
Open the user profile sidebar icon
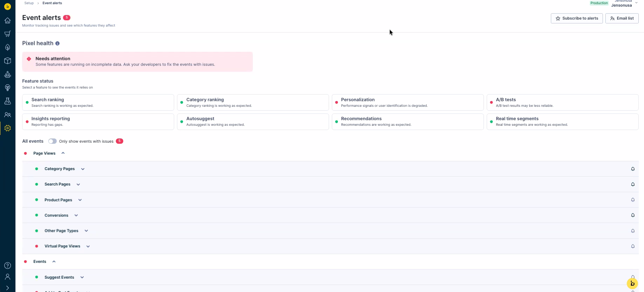[x=7, y=277]
